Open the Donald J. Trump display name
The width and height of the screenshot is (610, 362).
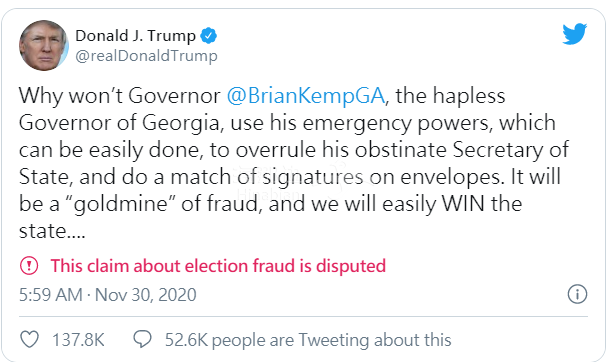(135, 36)
